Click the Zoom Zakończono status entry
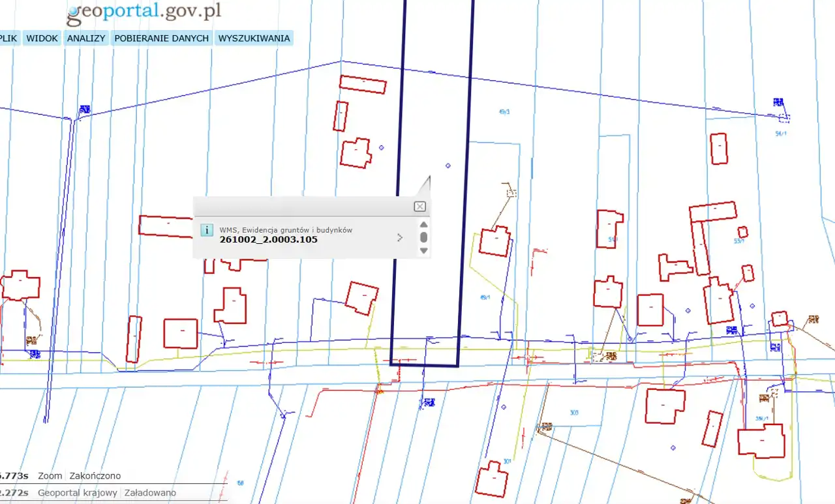 [79, 476]
